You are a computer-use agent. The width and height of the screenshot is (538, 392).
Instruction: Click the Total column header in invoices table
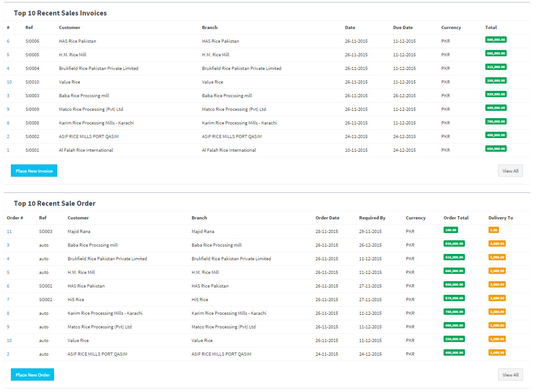491,27
